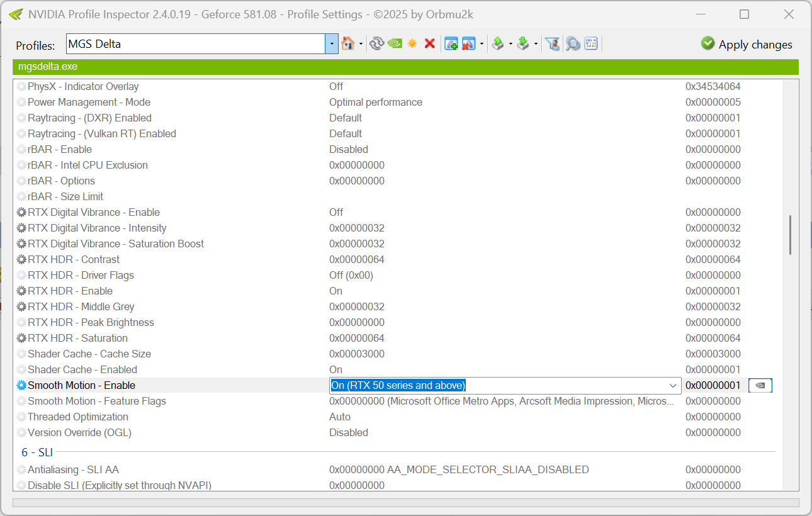
Task: Click gear icon of RTX Digital Vibrance - Enable
Action: pos(21,212)
